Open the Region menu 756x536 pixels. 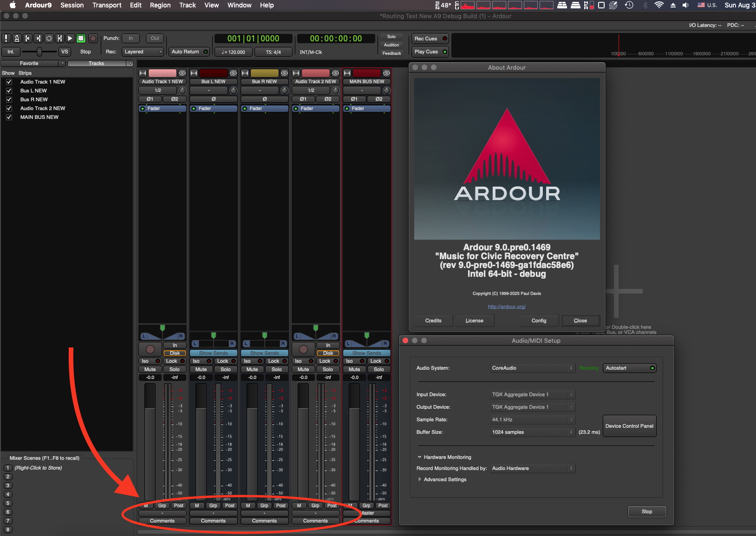coord(160,5)
